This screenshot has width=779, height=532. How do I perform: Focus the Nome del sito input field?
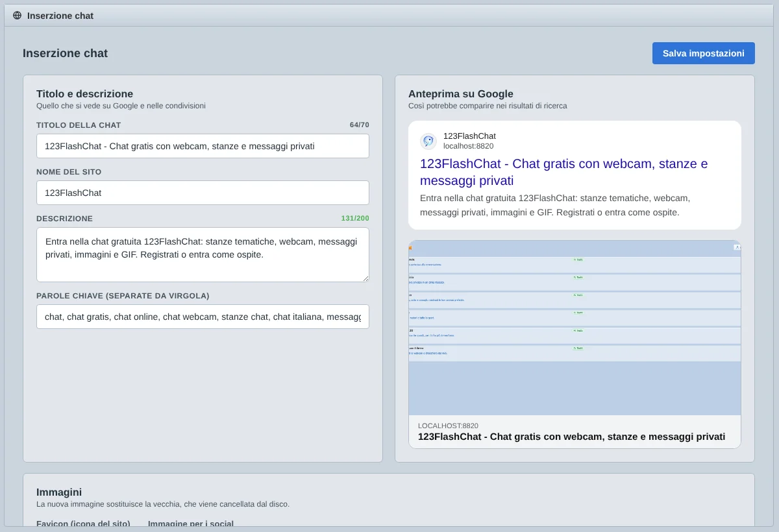tap(203, 193)
